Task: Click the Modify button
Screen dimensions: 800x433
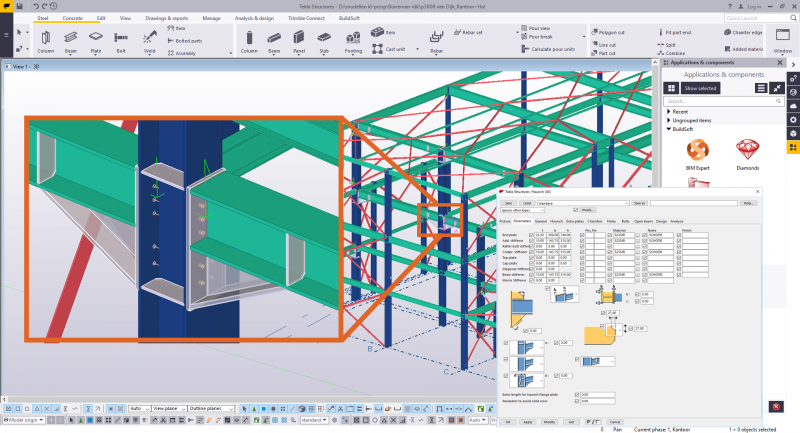Action: pyautogui.click(x=549, y=422)
